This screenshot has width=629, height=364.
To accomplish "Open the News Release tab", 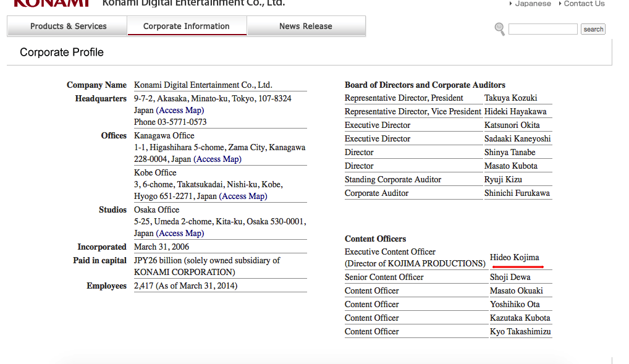I will (x=306, y=26).
